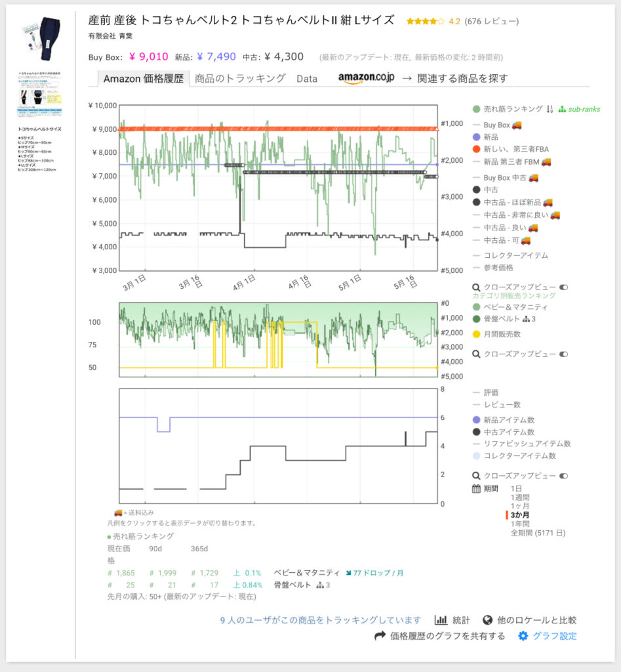Select the 1週間 time range
The height and width of the screenshot is (672, 621).
pos(520,497)
